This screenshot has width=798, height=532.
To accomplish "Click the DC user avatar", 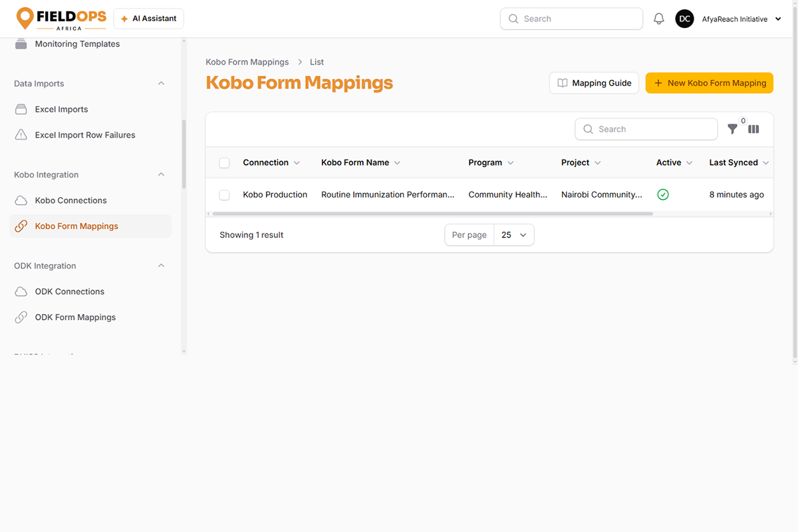I will pyautogui.click(x=685, y=19).
